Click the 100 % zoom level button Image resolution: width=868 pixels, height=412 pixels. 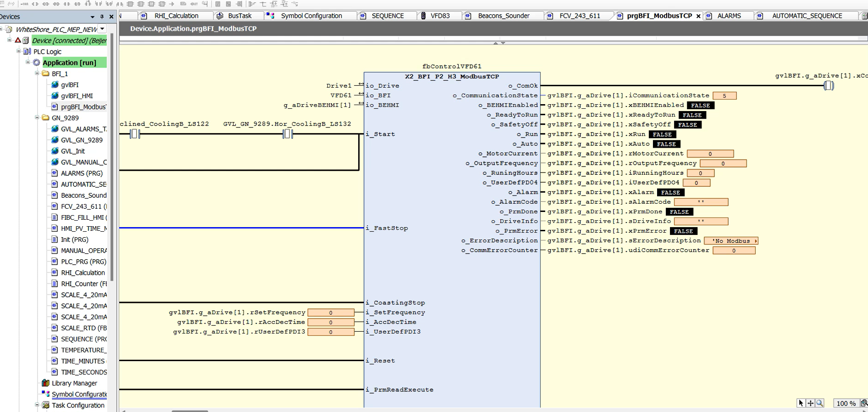coord(846,403)
